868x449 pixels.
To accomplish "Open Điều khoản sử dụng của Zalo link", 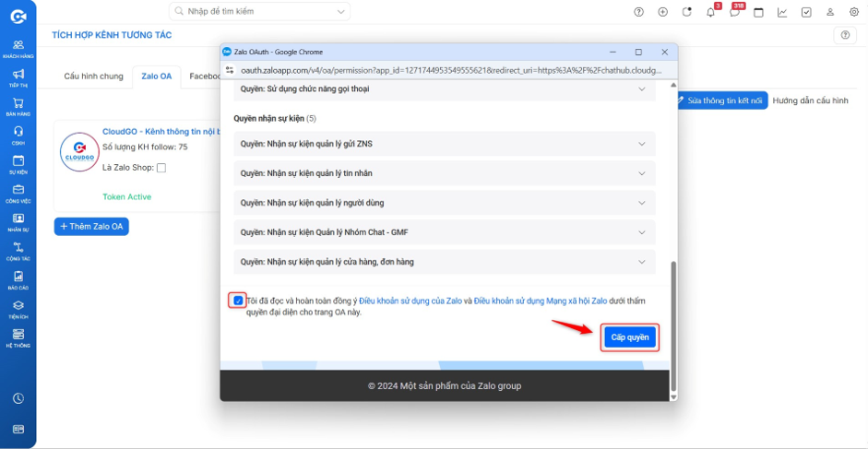I will click(x=410, y=301).
